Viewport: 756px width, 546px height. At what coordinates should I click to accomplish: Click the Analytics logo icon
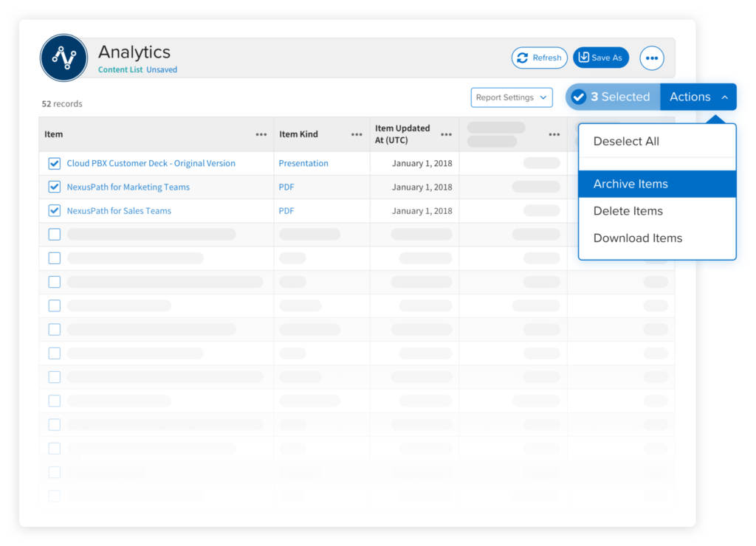coord(64,58)
